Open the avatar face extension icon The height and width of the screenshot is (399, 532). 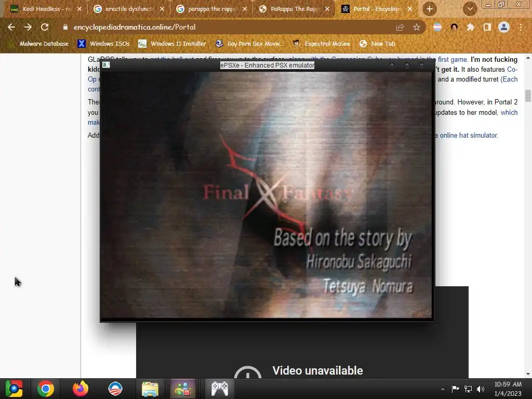click(454, 27)
